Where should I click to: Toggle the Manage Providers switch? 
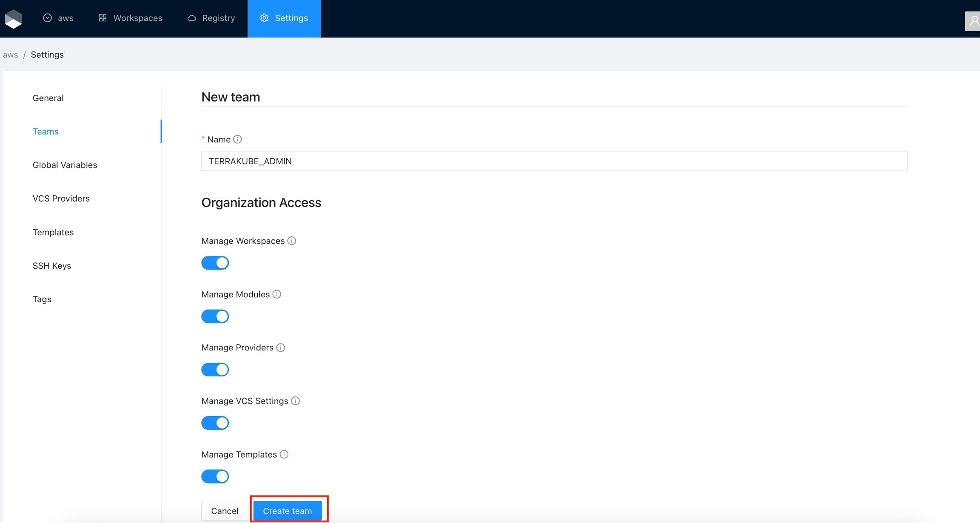pos(215,370)
